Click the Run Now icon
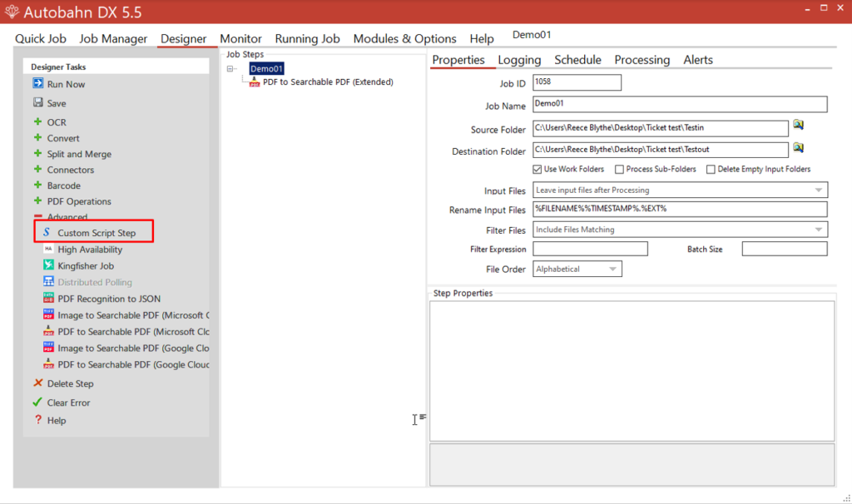This screenshot has width=852, height=504. [38, 84]
